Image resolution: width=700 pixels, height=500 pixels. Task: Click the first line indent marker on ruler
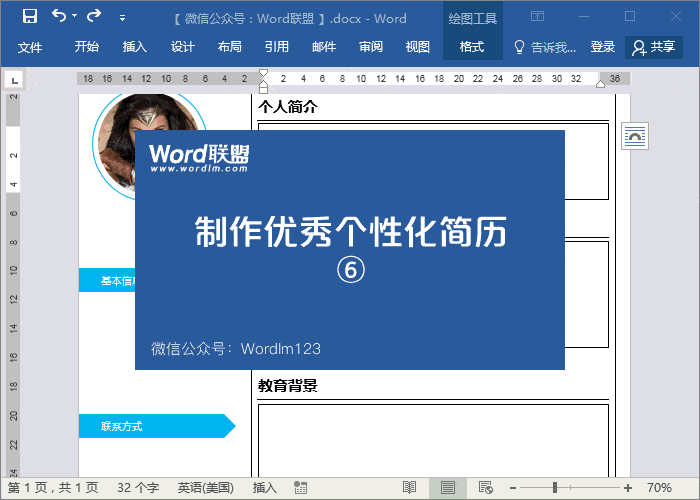(263, 73)
